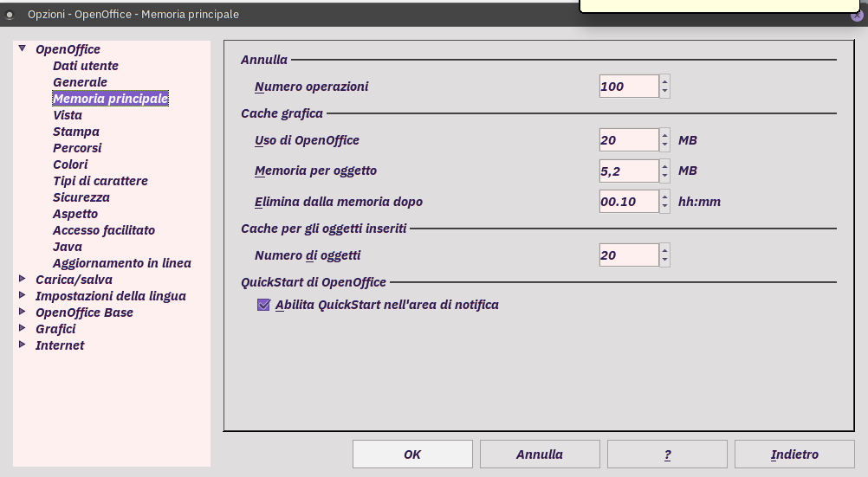Increase Uso di OpenOffice value
868x477 pixels.
click(664, 134)
